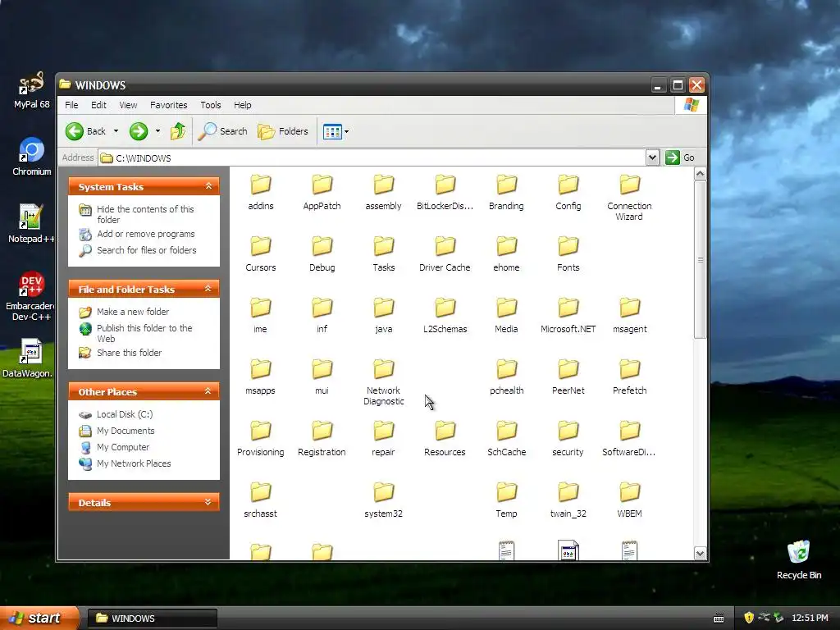The image size is (840, 630).
Task: Expand the Details panel
Action: [208, 502]
